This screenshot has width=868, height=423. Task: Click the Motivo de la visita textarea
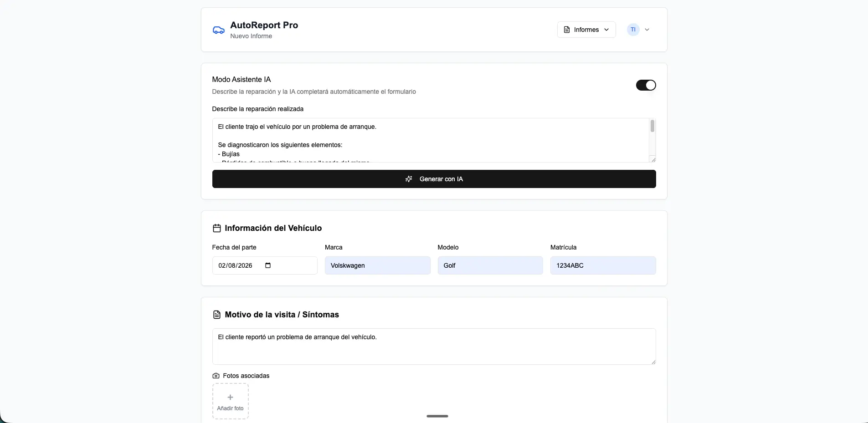pos(434,347)
